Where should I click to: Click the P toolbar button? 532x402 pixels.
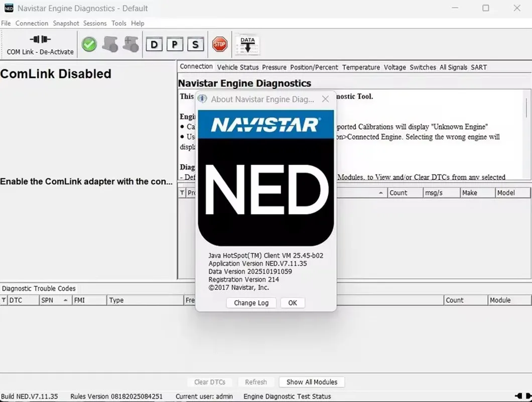[x=175, y=45]
